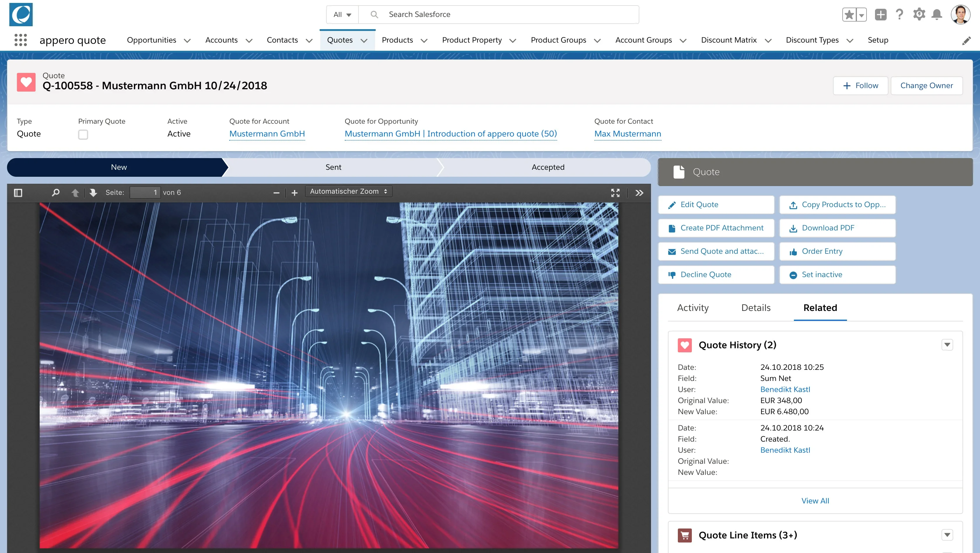Open the Automatischer Zoom dropdown
This screenshot has height=553, width=980.
click(348, 191)
